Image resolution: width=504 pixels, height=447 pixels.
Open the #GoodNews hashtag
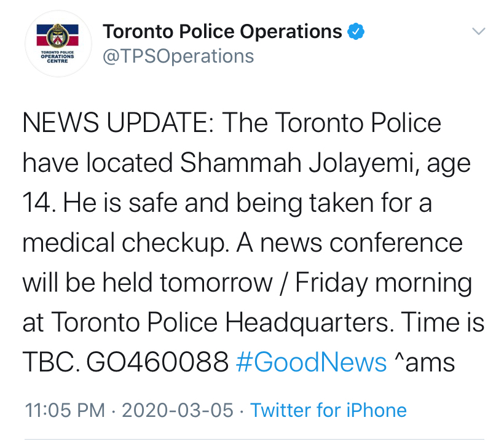click(311, 362)
